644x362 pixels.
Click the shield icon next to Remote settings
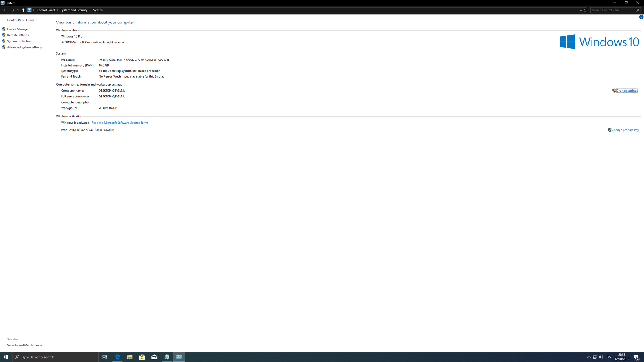[x=4, y=35]
